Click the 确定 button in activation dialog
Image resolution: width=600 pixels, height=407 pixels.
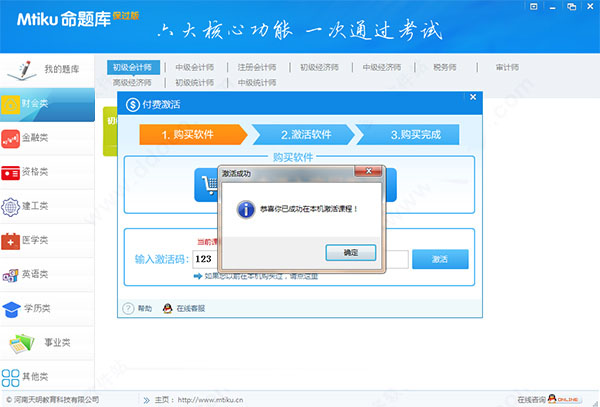coord(351,252)
